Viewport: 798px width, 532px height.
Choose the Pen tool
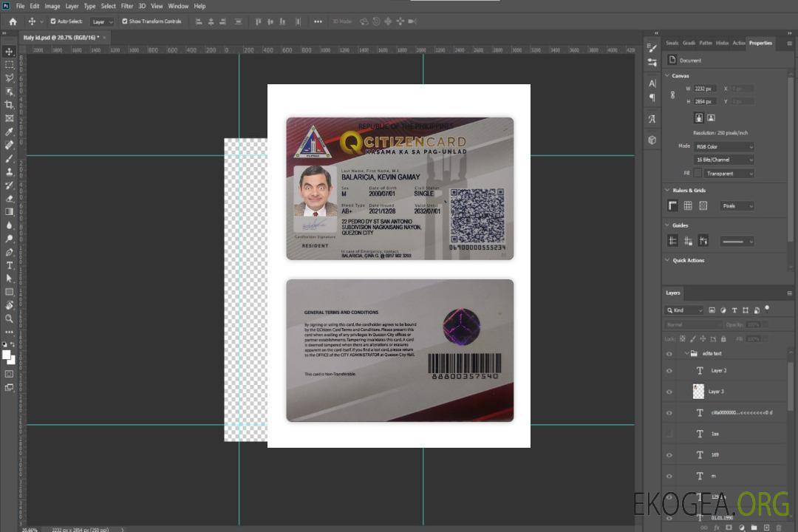[x=9, y=252]
